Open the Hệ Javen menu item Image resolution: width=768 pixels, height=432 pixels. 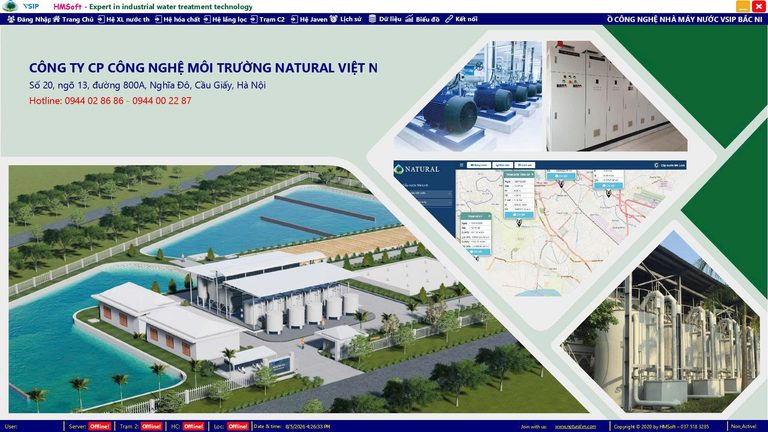click(x=309, y=19)
